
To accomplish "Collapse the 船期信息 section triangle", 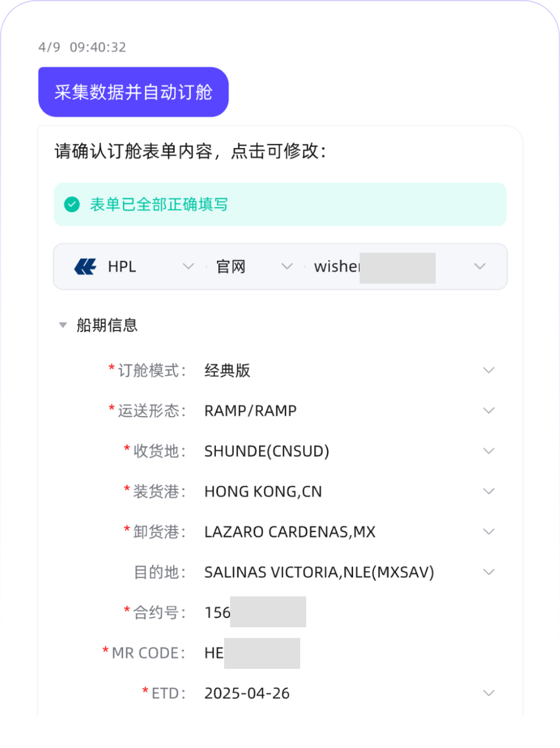I will pyautogui.click(x=62, y=325).
